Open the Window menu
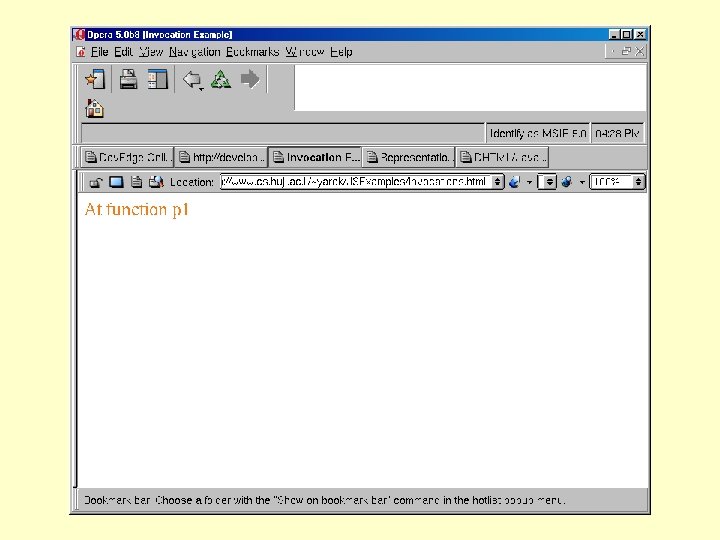Viewport: 720px width, 540px height. tap(305, 52)
